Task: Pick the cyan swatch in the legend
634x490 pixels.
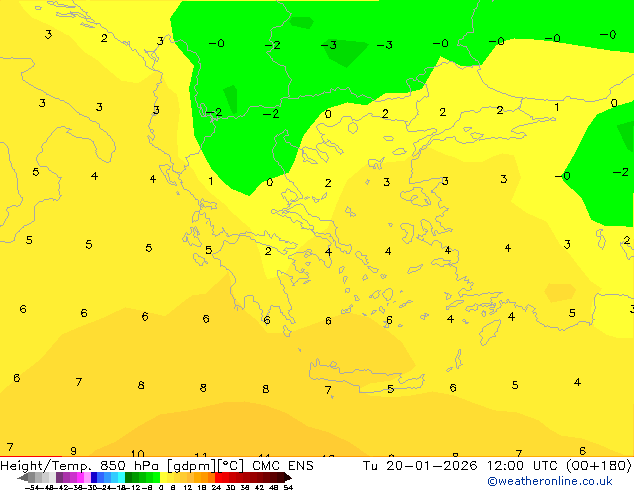Action: pos(122,477)
